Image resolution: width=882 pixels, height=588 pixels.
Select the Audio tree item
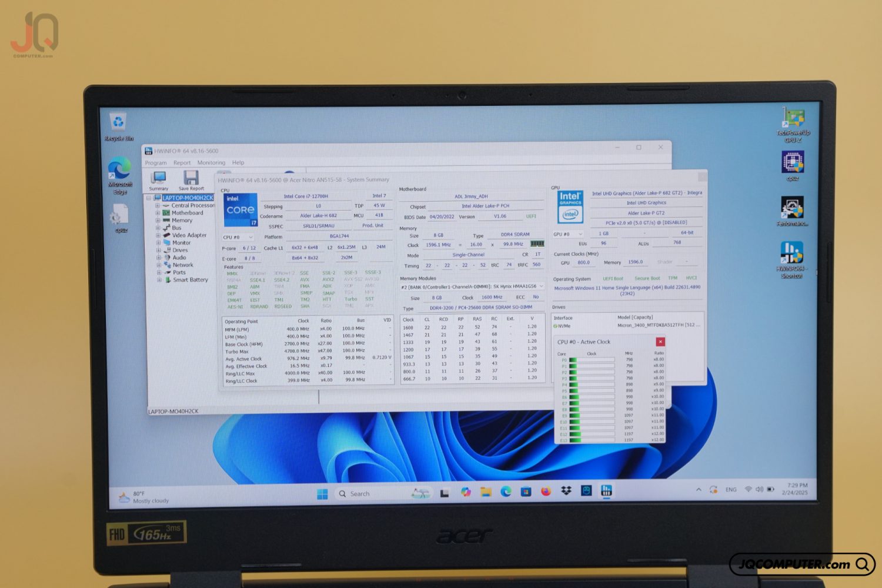(x=179, y=258)
